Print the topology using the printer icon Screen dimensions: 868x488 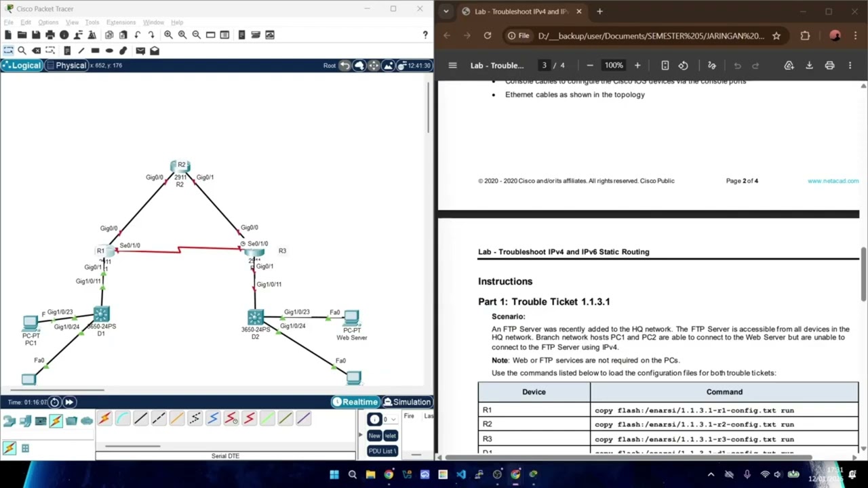tap(50, 35)
